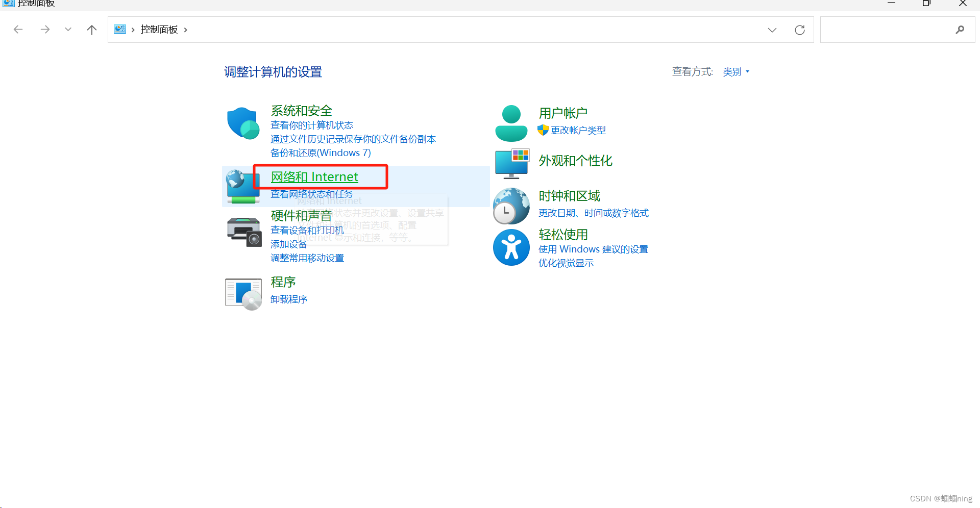Maximize or restore the Control Panel window
980x508 pixels.
coord(926,3)
